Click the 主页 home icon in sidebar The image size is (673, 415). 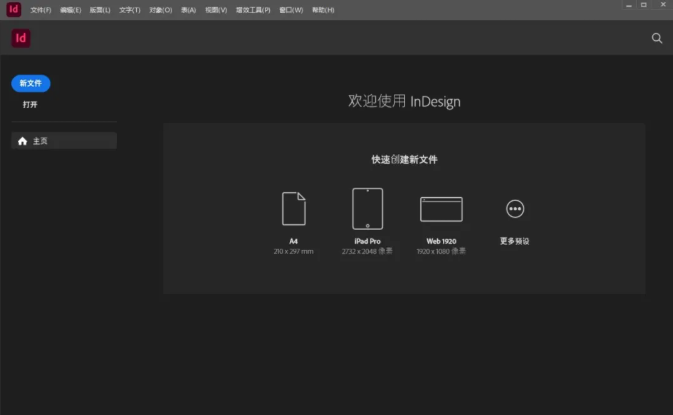[x=22, y=141]
